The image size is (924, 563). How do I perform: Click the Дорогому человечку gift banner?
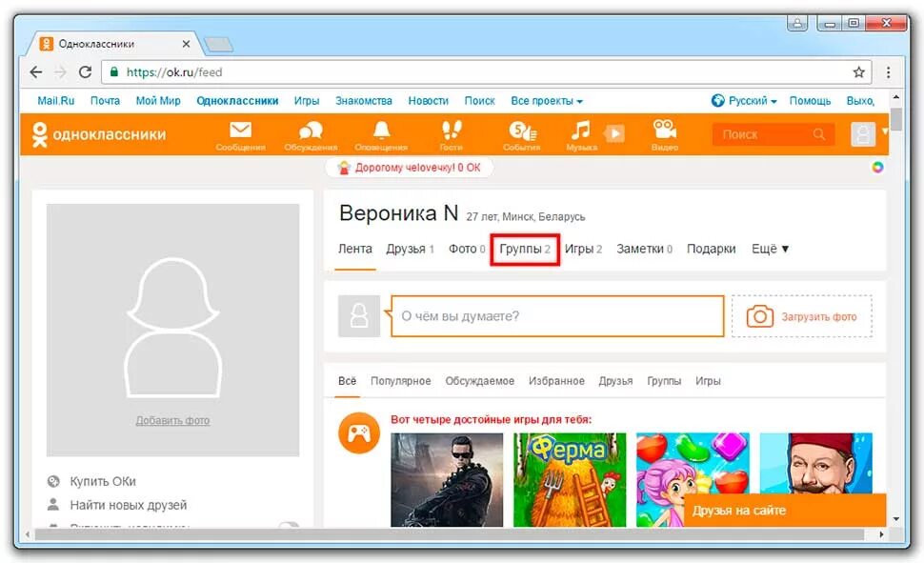pos(410,168)
